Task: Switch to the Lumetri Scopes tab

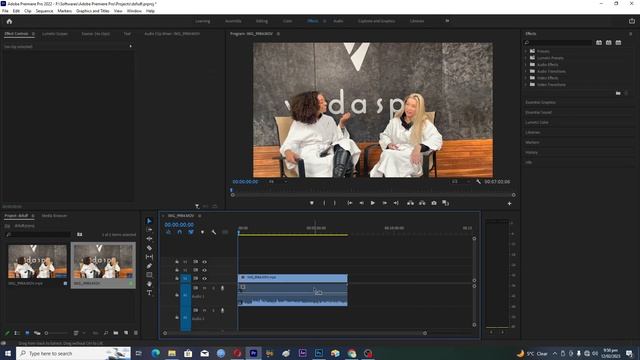Action: (55, 34)
